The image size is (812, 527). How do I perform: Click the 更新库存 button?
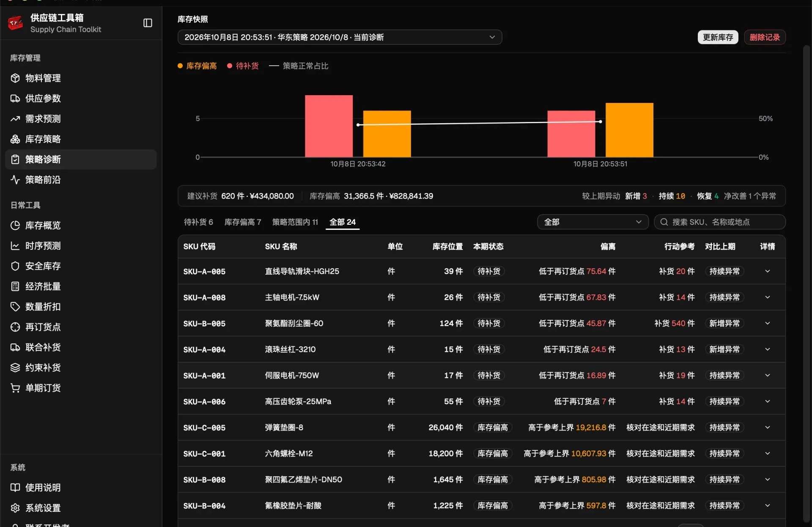tap(718, 37)
